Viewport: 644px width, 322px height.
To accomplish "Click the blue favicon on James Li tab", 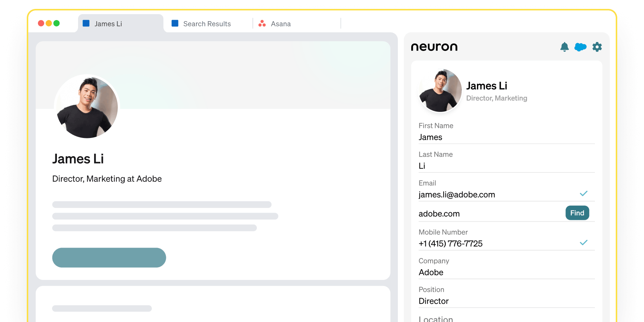I will (86, 23).
